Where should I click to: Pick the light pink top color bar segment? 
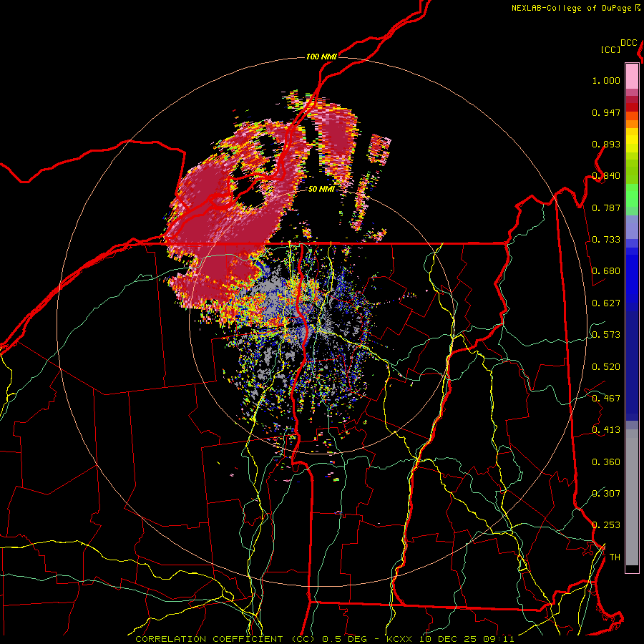pos(632,76)
